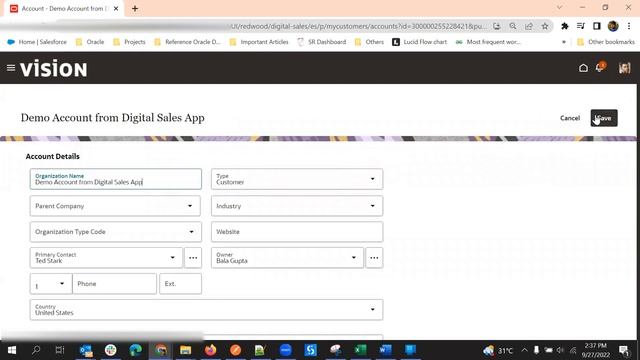Share this page from the address bar

(x=529, y=26)
